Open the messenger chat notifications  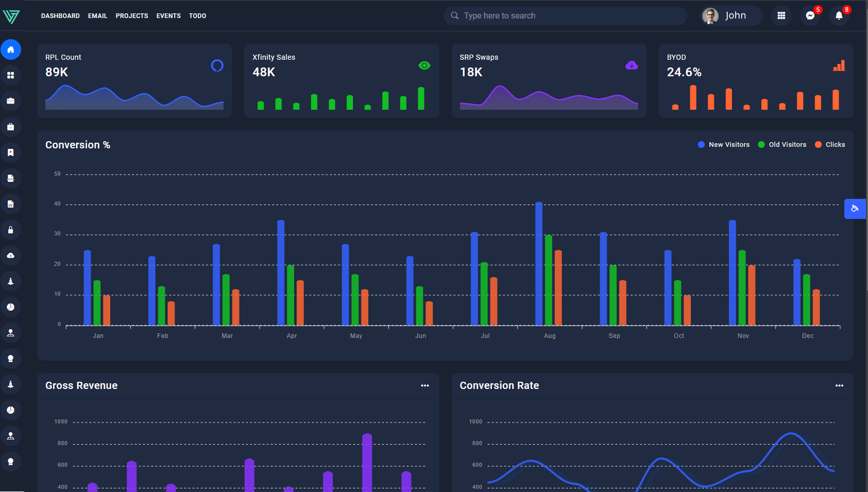pyautogui.click(x=810, y=16)
